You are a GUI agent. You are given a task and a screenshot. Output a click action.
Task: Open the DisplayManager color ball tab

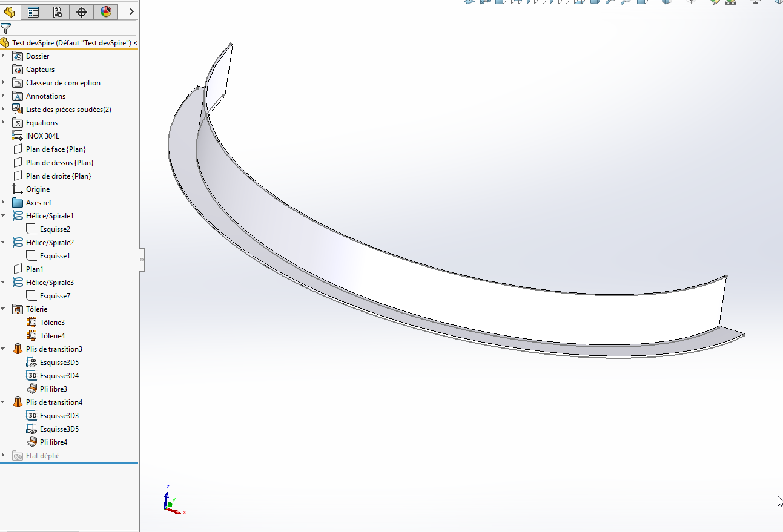106,11
